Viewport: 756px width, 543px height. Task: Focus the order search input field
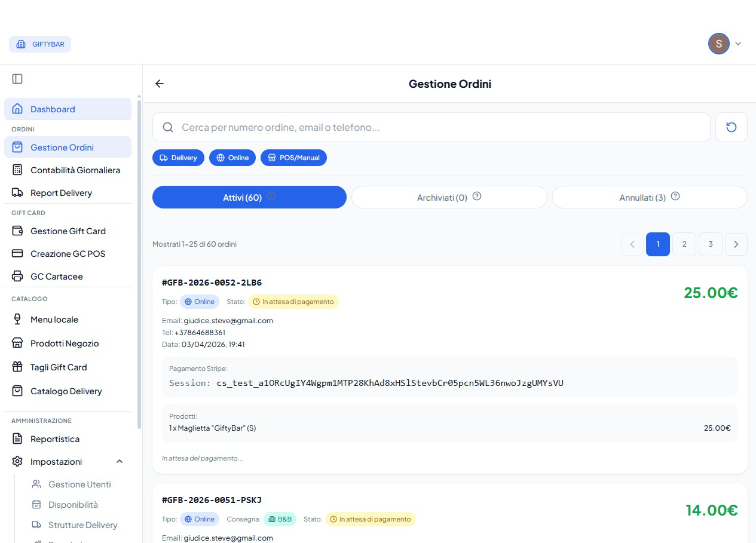pyautogui.click(x=431, y=127)
